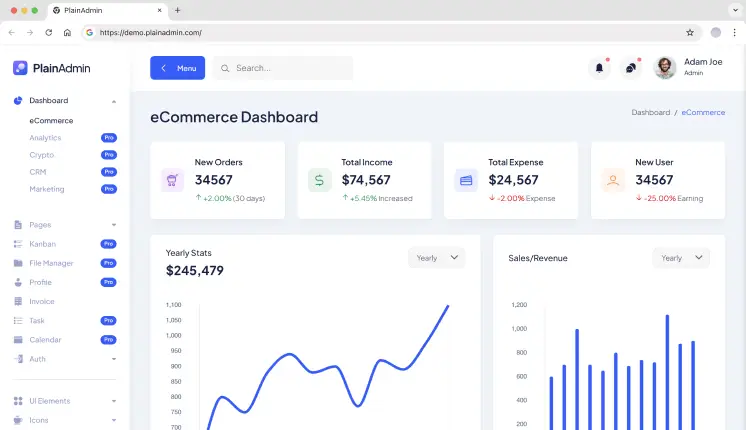Click the UI Elements grid icon
Screen dimensions: 746x430
click(18, 401)
